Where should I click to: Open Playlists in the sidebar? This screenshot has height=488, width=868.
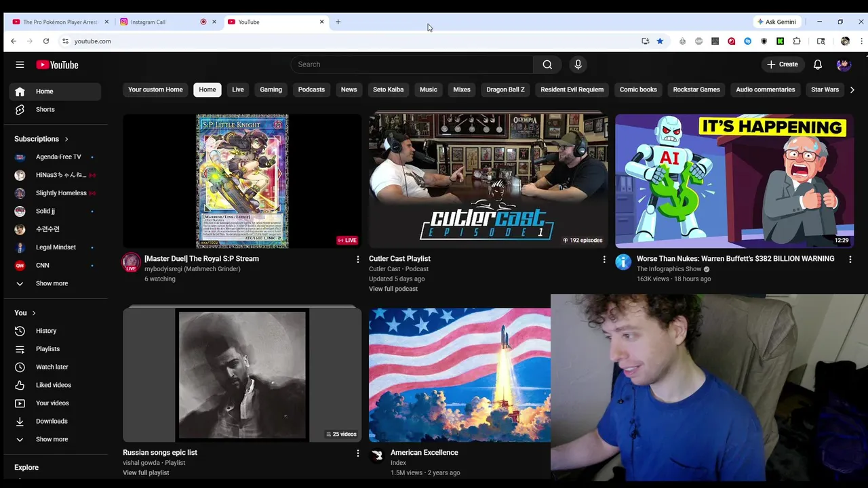[x=55, y=349]
